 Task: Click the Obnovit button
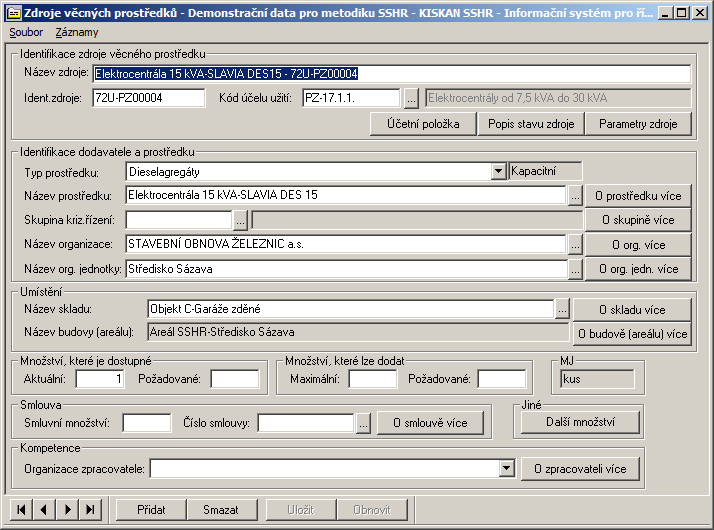click(x=372, y=510)
